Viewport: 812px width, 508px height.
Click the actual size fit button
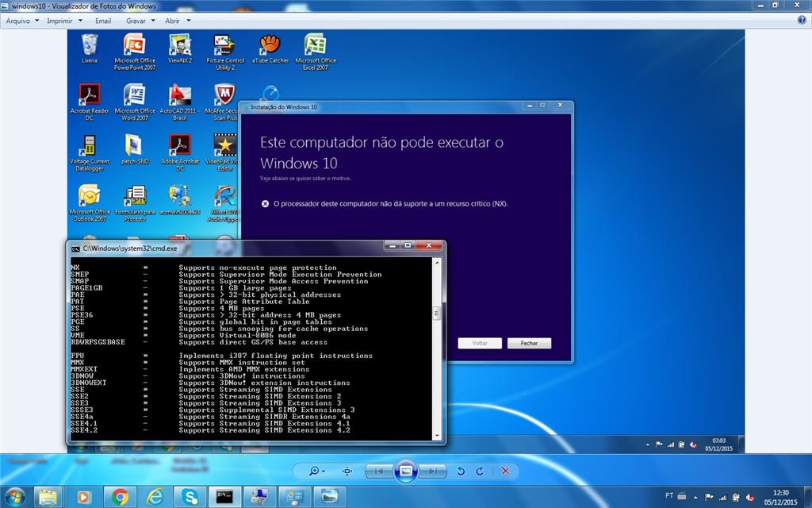(x=347, y=471)
